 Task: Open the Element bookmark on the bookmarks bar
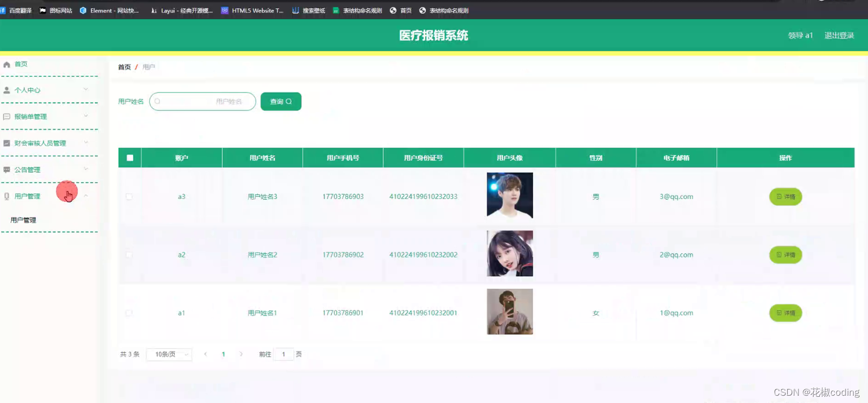click(x=110, y=10)
